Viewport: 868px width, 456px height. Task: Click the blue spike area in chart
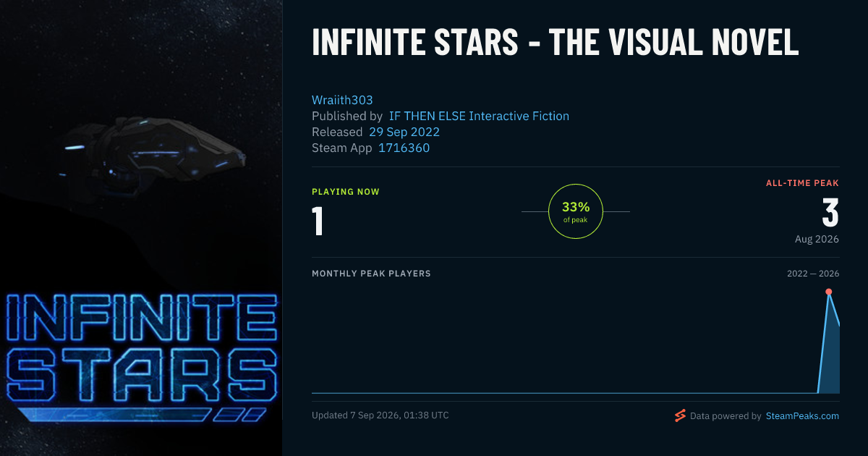point(830,355)
